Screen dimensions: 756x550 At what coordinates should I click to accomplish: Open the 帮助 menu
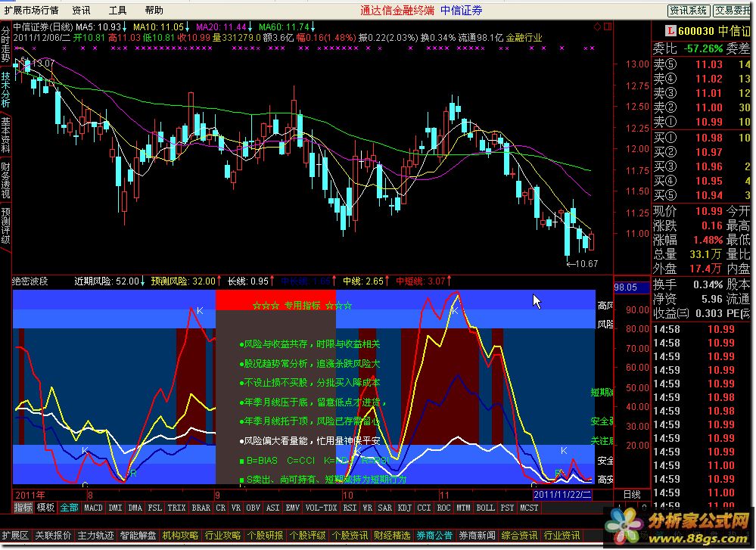(154, 10)
